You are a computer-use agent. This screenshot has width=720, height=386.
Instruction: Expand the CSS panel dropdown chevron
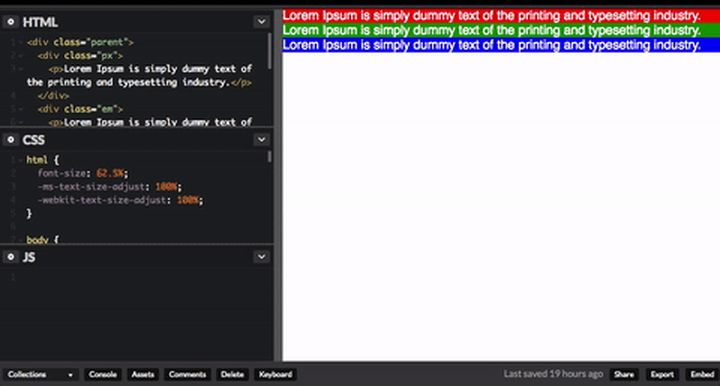click(x=261, y=140)
